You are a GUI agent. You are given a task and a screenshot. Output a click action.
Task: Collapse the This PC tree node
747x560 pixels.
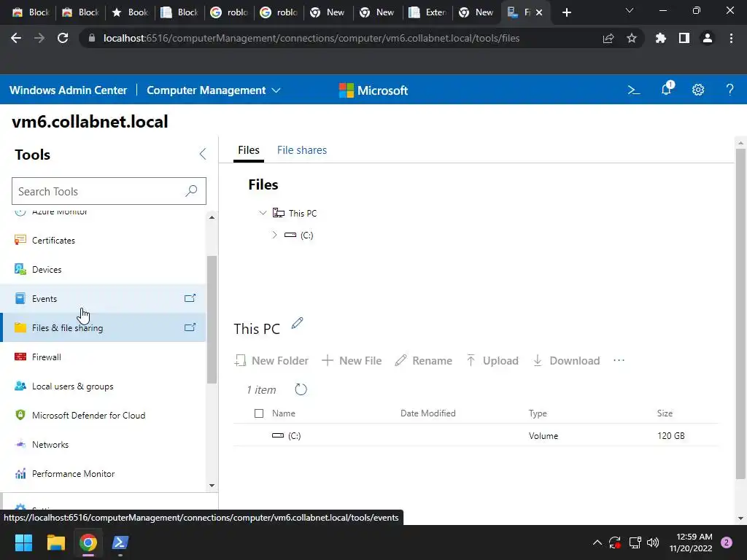(263, 213)
